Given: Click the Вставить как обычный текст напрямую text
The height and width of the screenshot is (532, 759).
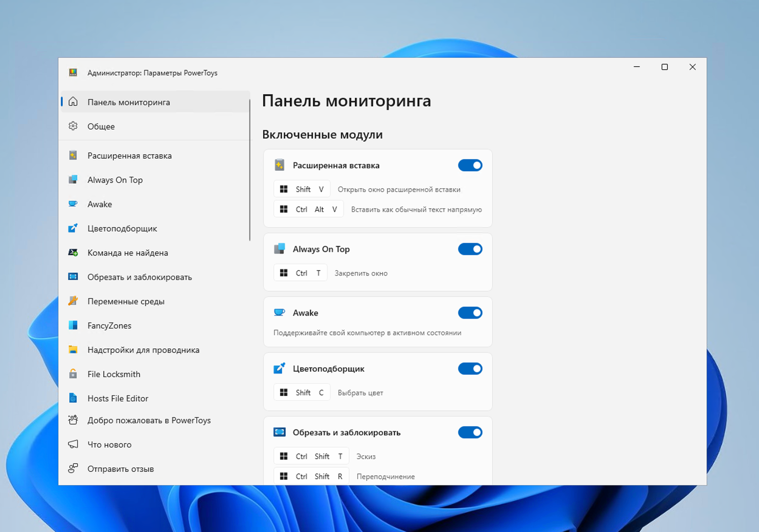Looking at the screenshot, I should click(x=416, y=209).
